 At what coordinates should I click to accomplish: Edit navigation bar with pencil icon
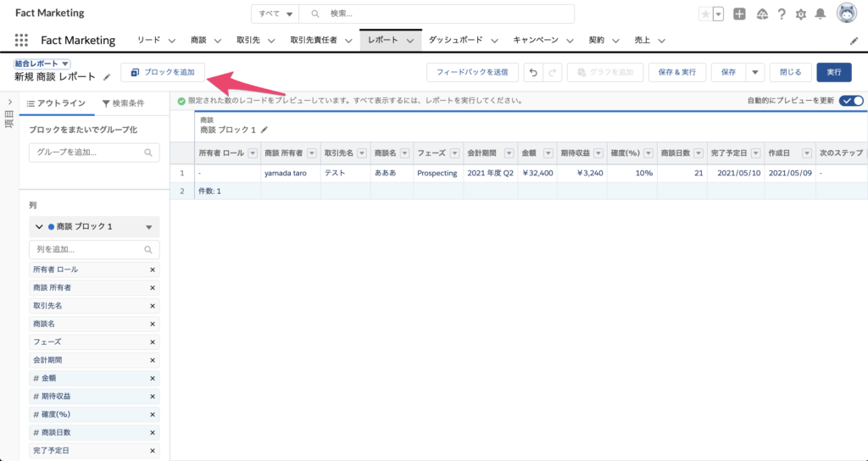(854, 41)
